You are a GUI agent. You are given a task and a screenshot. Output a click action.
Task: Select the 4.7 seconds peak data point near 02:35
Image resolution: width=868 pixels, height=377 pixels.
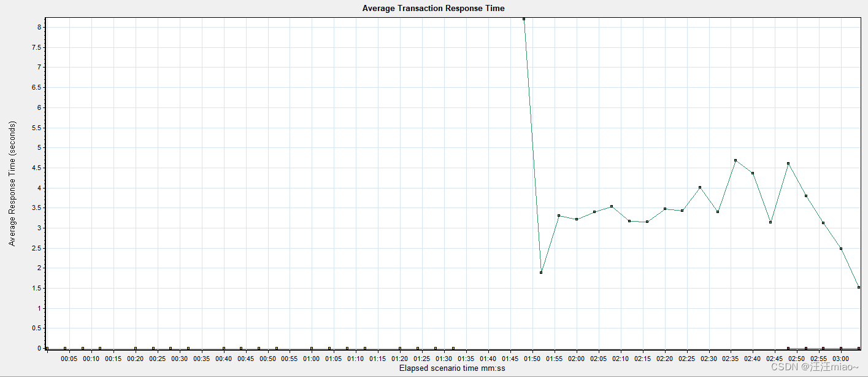pos(735,160)
